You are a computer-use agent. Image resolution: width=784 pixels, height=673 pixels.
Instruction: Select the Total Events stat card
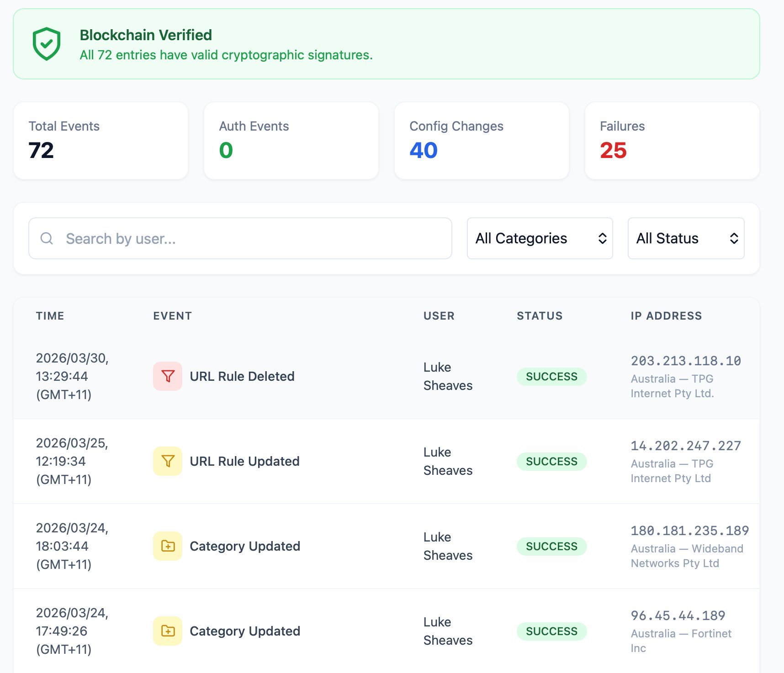pyautogui.click(x=101, y=141)
